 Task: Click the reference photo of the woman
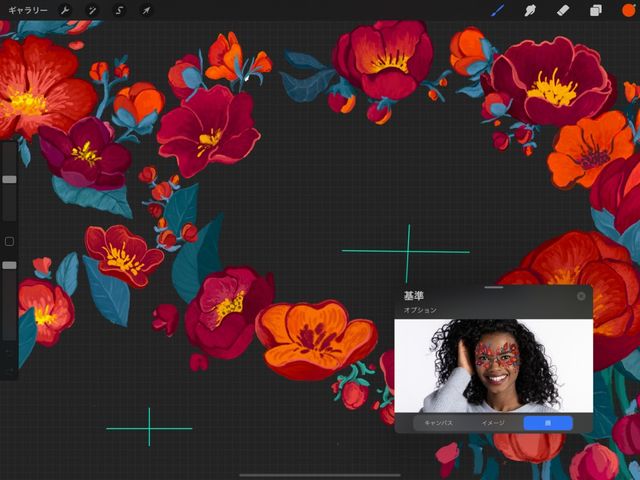point(493,366)
